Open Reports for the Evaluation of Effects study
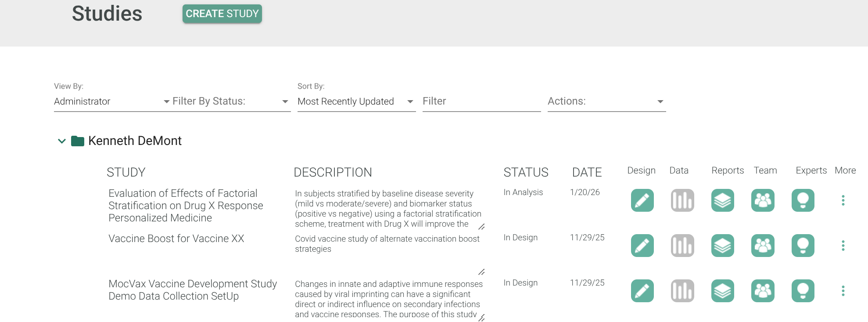 [x=722, y=200]
